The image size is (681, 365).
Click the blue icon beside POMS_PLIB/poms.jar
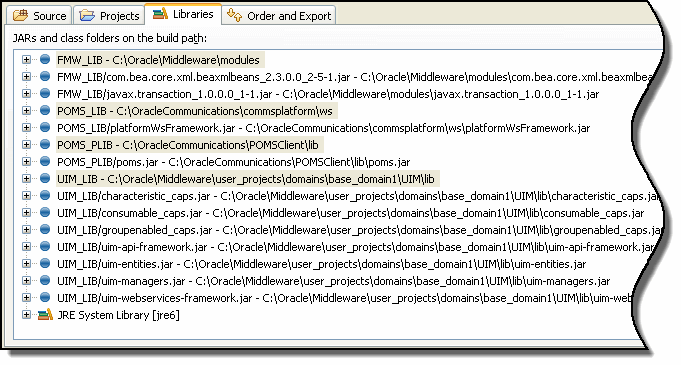45,161
